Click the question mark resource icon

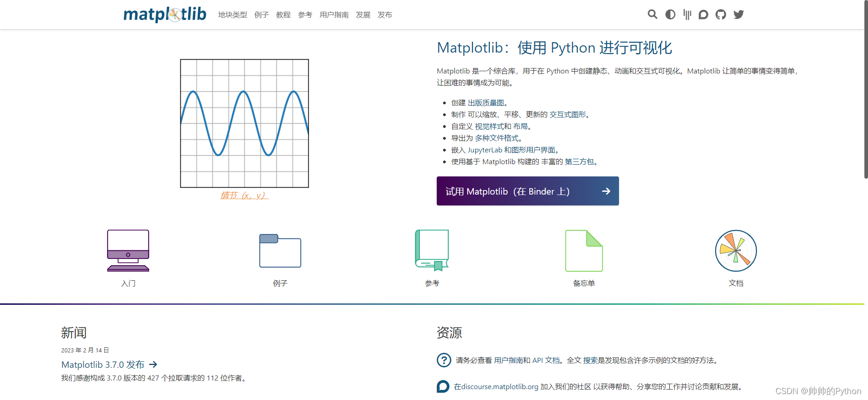[x=444, y=360]
